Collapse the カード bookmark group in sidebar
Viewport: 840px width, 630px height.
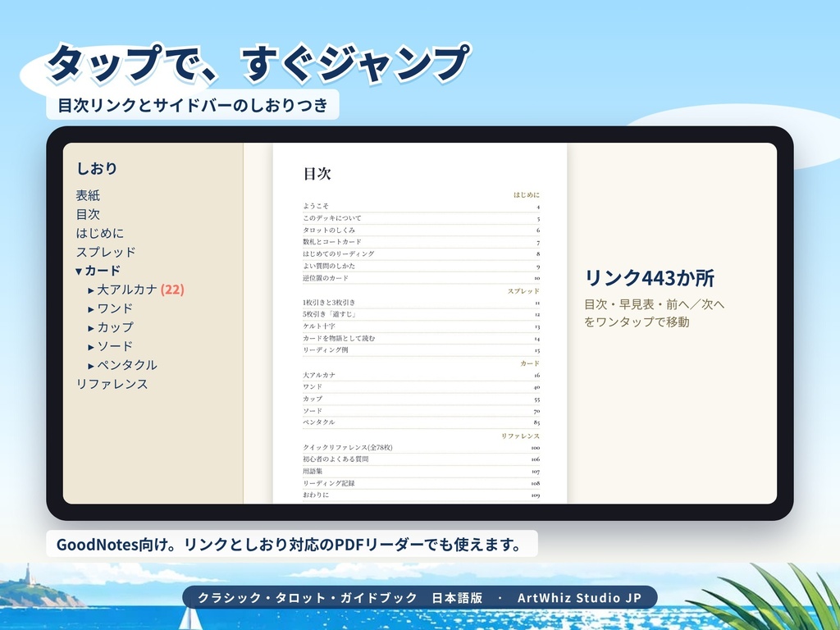tap(78, 271)
